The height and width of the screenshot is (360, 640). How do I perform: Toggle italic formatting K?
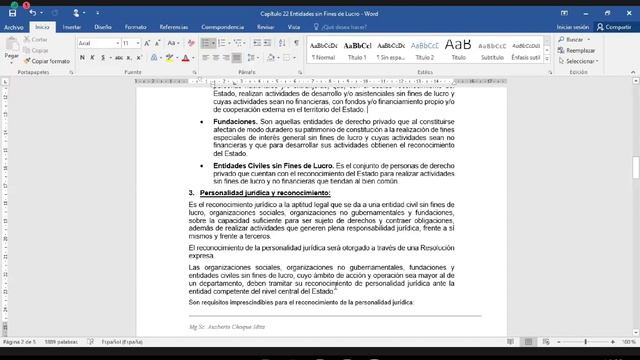click(x=92, y=58)
